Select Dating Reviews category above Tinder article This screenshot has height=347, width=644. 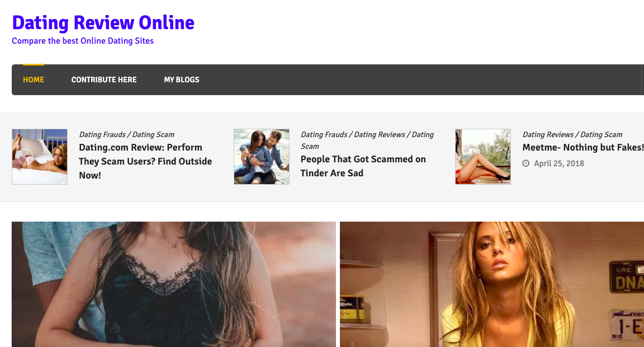[380, 134]
